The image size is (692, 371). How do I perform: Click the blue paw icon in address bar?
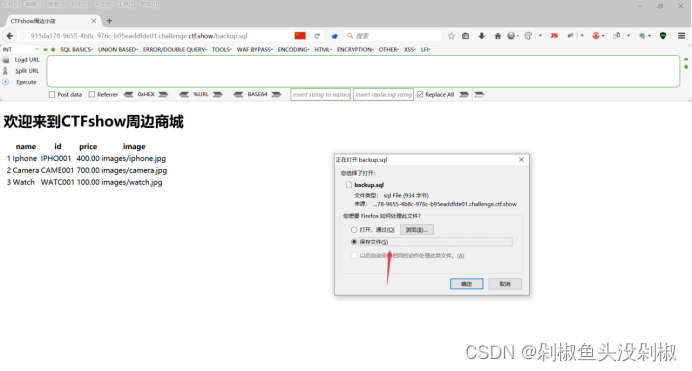click(x=334, y=36)
